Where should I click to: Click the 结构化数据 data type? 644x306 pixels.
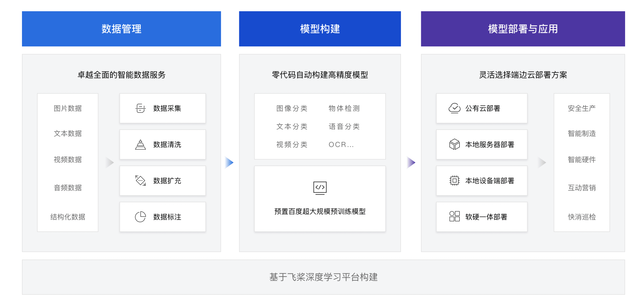coord(68,217)
